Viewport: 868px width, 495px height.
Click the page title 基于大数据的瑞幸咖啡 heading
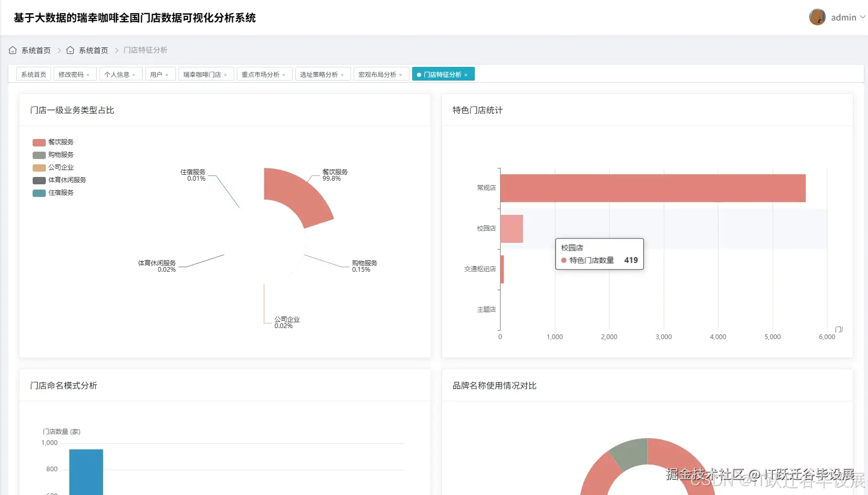[x=135, y=18]
